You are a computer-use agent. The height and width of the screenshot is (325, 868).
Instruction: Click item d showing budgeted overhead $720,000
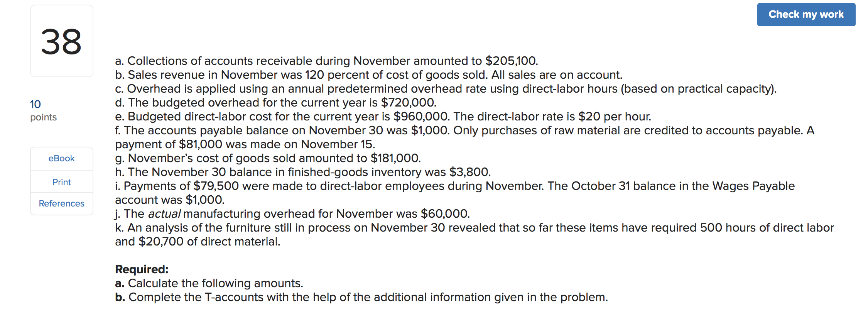[276, 102]
